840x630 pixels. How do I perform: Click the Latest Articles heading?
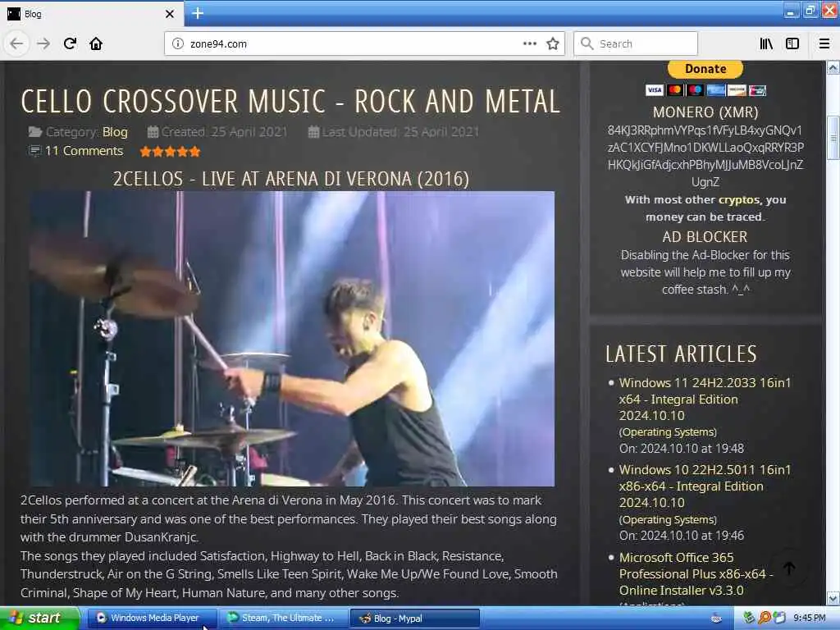click(681, 354)
